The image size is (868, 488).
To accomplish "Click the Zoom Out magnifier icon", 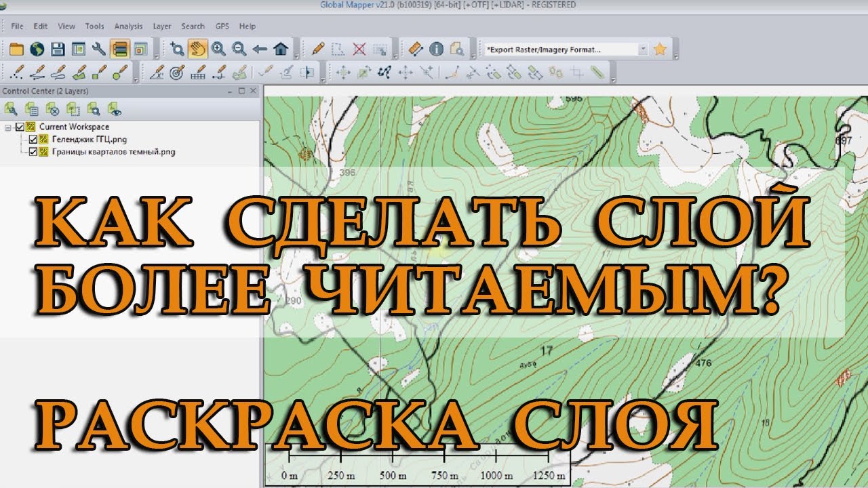I will tap(239, 49).
